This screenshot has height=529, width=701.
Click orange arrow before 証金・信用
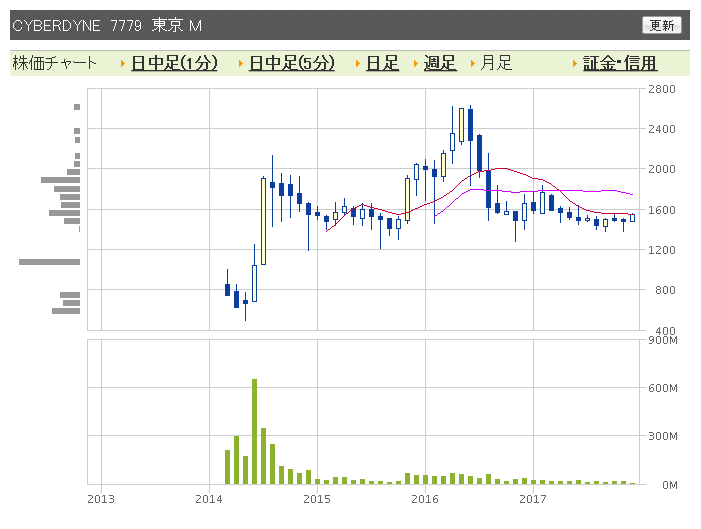574,63
